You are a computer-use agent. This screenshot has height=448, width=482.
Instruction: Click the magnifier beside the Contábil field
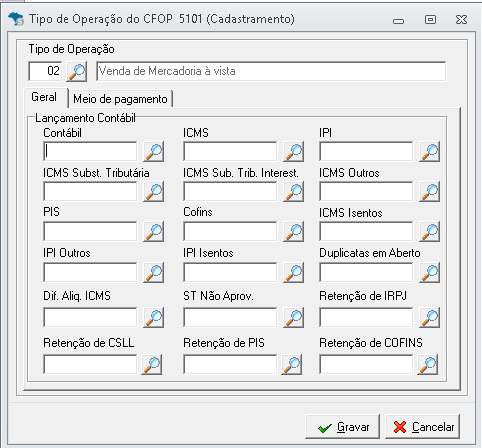pyautogui.click(x=154, y=152)
